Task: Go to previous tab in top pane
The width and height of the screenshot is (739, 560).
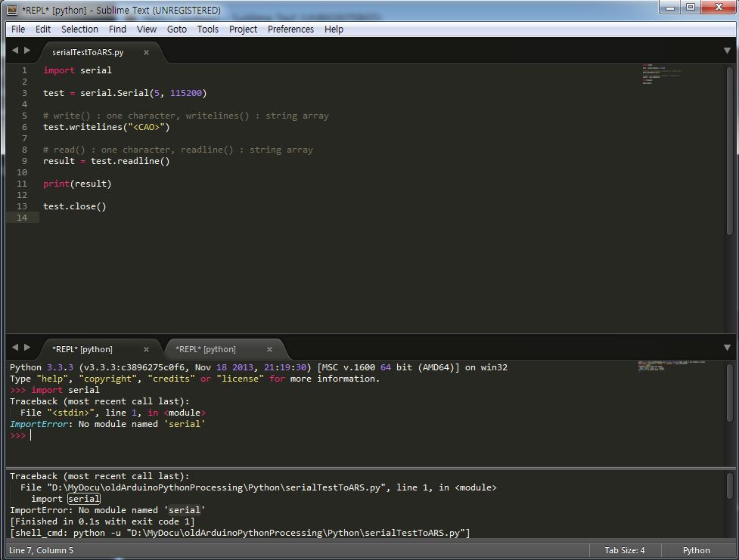Action: [15, 51]
